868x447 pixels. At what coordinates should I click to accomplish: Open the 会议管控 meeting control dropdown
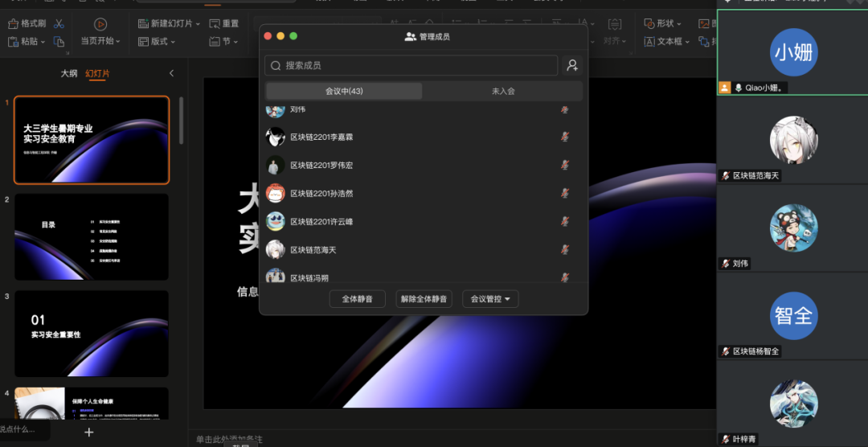(x=490, y=299)
